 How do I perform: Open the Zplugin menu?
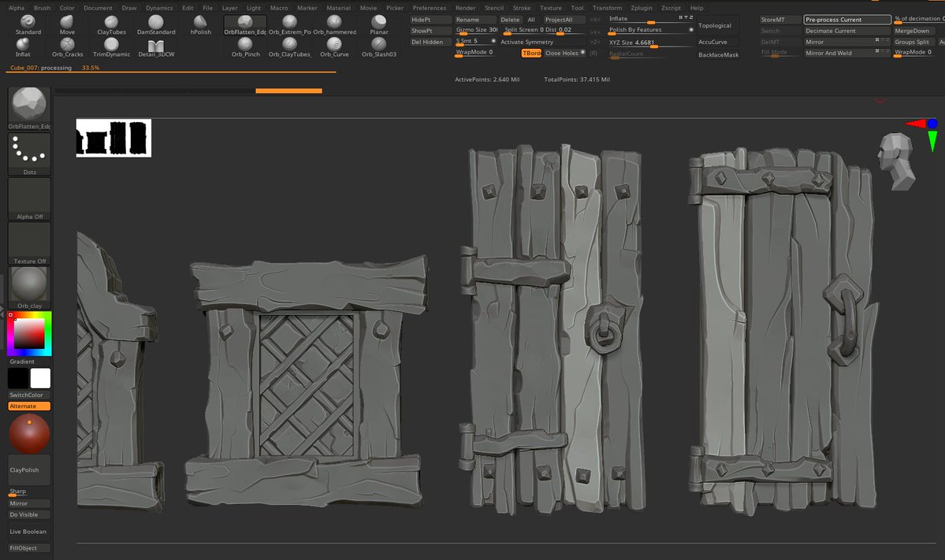coord(642,8)
